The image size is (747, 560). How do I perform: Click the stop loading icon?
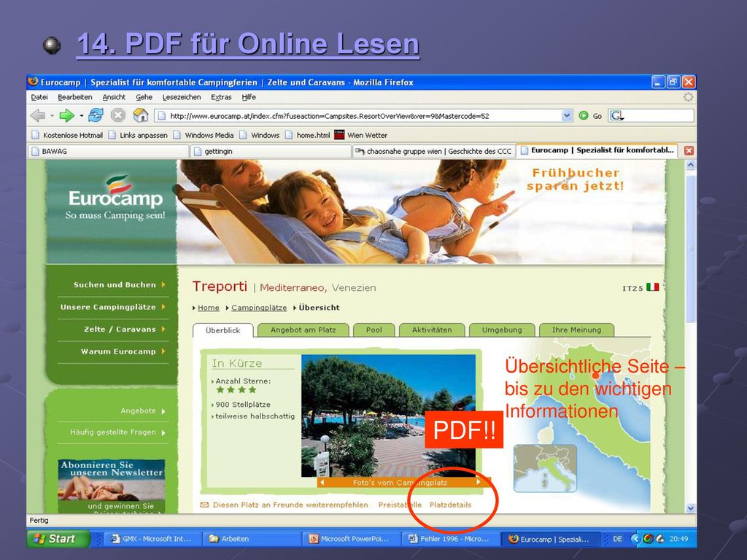[x=118, y=115]
